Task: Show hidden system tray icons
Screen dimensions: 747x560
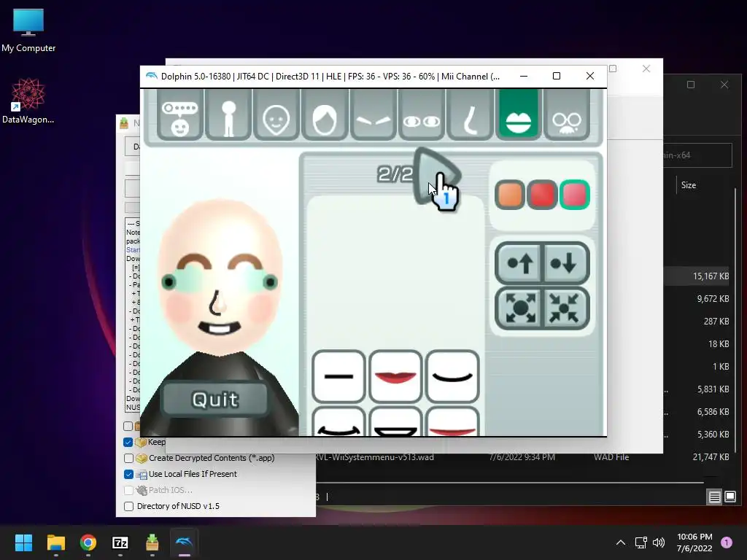Action: (620, 542)
